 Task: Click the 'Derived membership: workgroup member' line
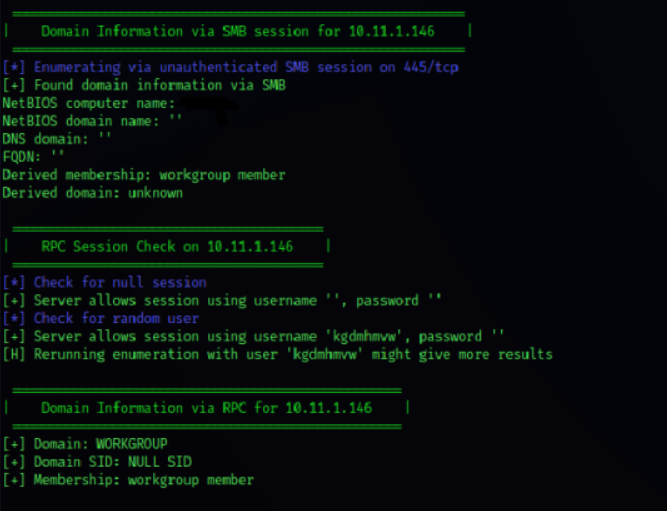(x=143, y=175)
